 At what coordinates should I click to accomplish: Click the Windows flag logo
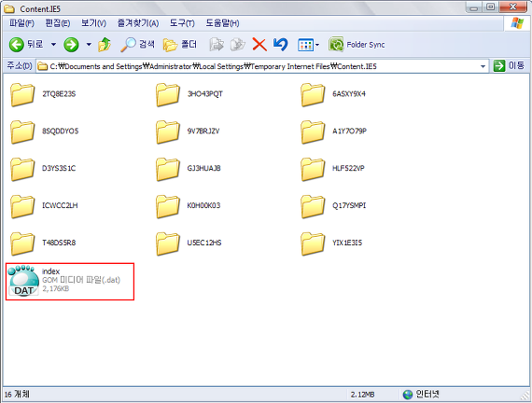pos(517,23)
